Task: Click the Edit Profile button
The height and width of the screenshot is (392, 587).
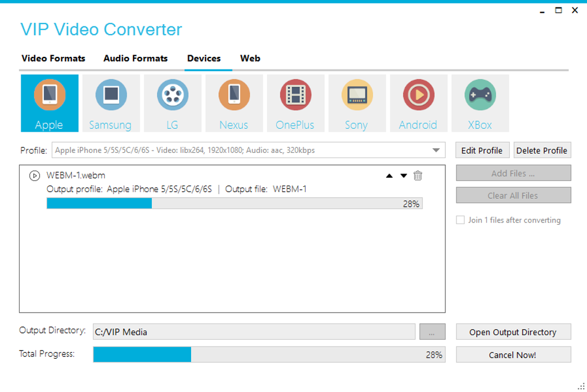Action: click(x=482, y=151)
